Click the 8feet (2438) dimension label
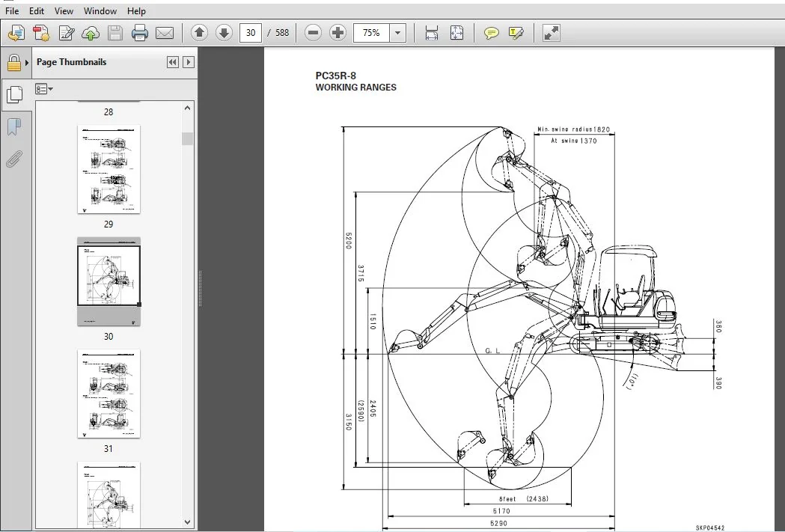The height and width of the screenshot is (532, 785). pyautogui.click(x=524, y=499)
